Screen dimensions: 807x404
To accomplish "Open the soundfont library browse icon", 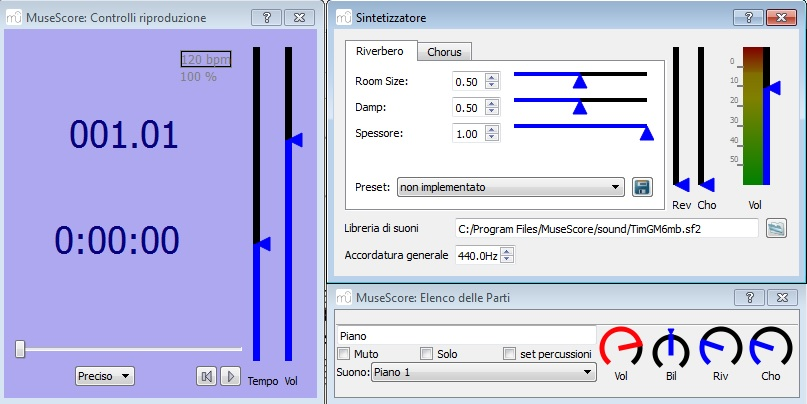I will [x=777, y=228].
